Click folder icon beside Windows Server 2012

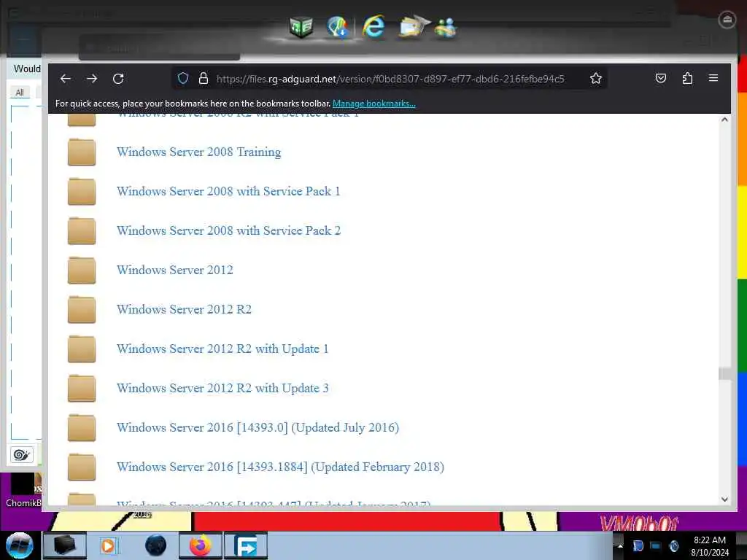(x=82, y=271)
